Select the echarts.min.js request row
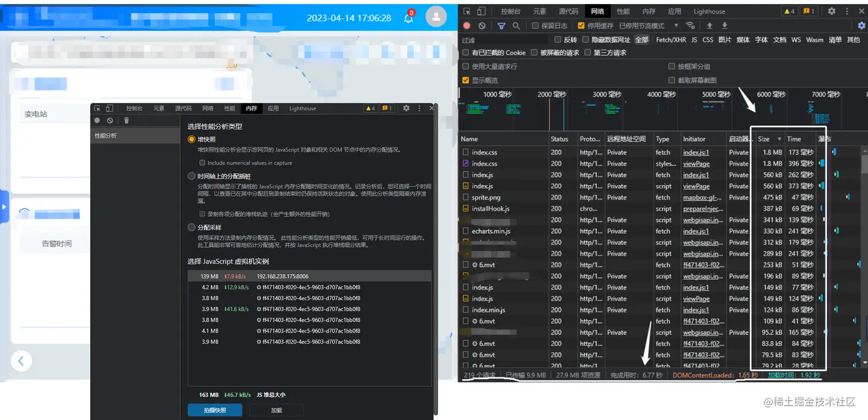Screen dimensions: 868x420 660,232
